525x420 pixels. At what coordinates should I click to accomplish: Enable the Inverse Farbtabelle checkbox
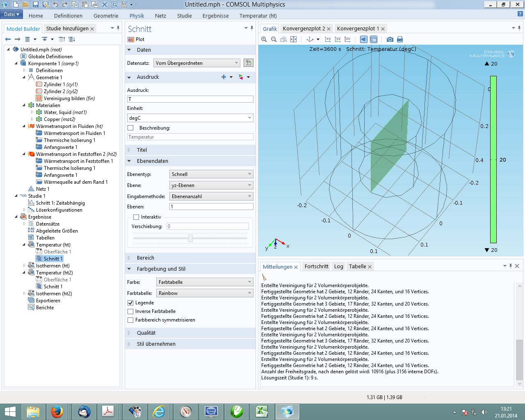point(130,311)
